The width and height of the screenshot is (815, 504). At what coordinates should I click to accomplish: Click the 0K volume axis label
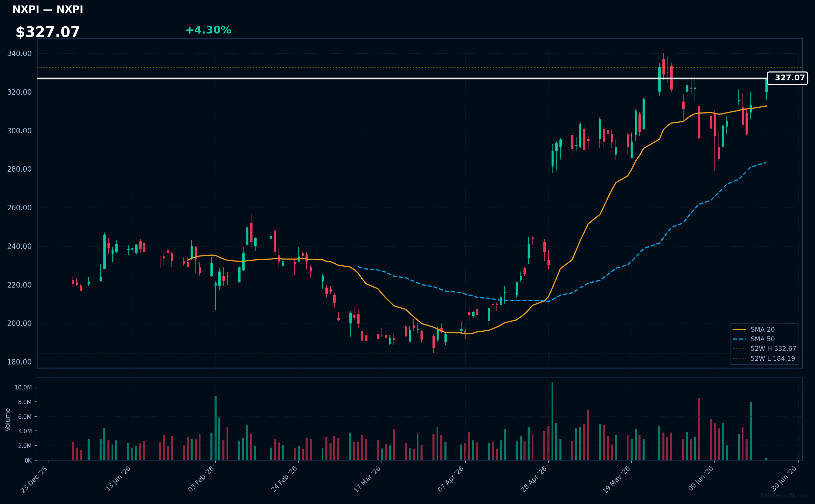[28, 461]
